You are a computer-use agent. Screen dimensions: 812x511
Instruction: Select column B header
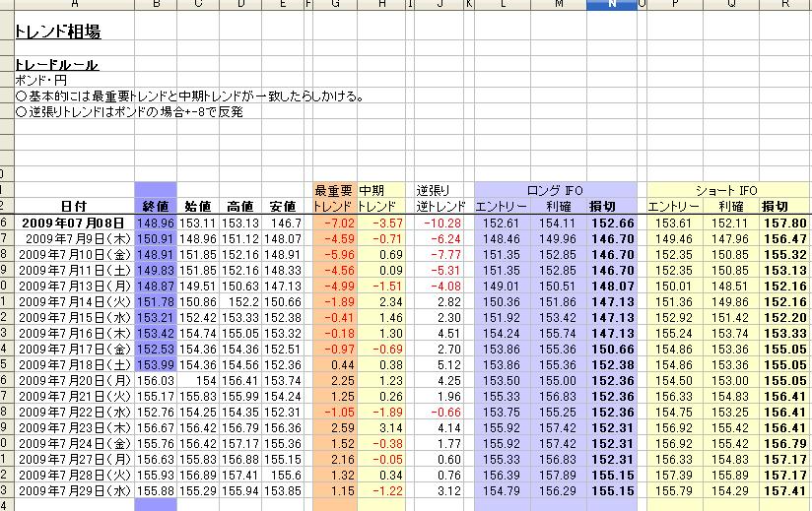tap(155, 6)
